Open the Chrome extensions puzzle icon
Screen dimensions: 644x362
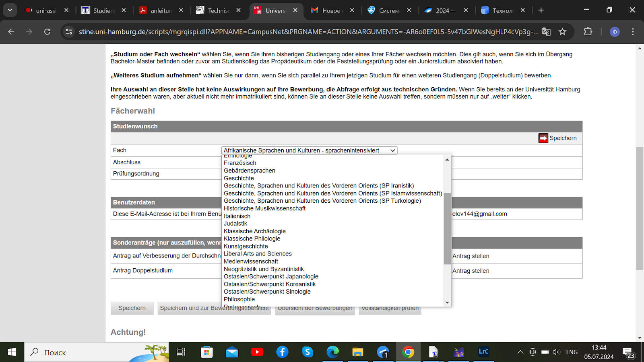click(588, 32)
